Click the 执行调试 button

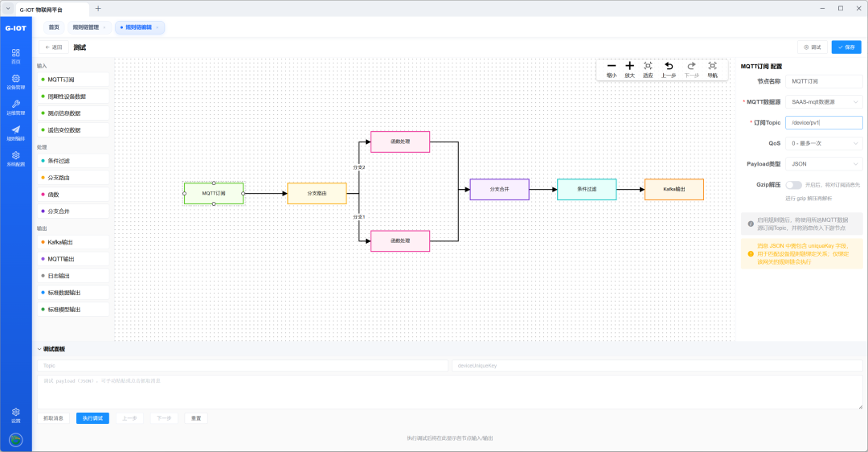tap(92, 418)
